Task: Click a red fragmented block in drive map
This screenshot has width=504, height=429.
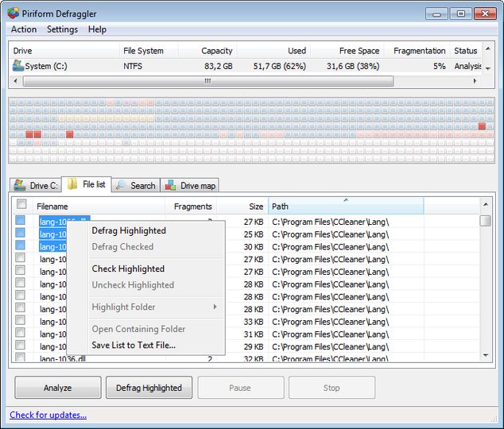Action: (69, 135)
